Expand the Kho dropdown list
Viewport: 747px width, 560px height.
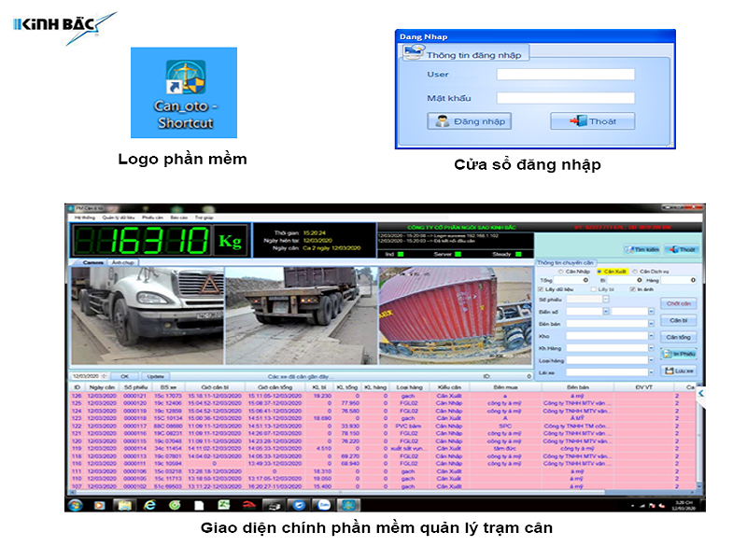[x=650, y=335]
